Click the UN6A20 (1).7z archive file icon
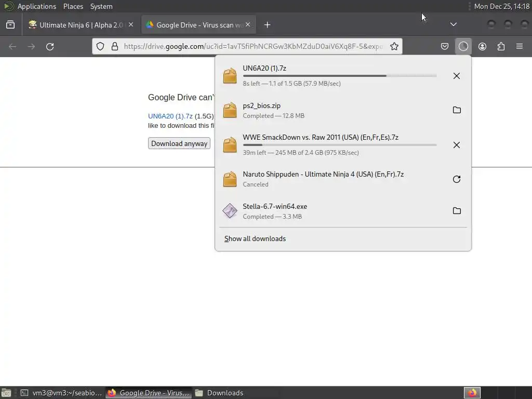The width and height of the screenshot is (532, 399). pyautogui.click(x=230, y=76)
